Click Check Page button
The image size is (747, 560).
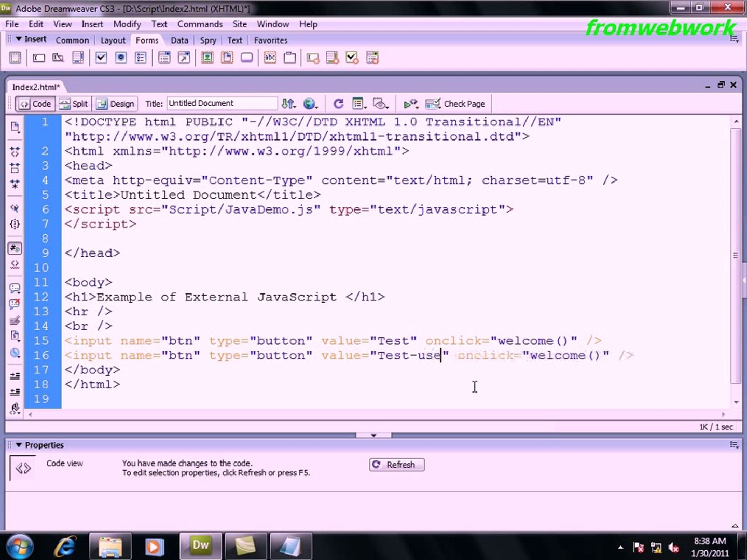point(455,104)
